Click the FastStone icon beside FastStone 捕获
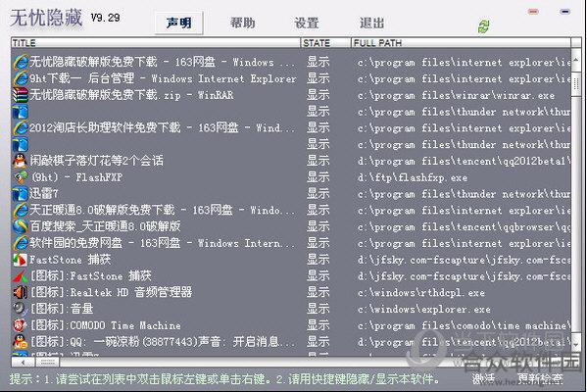 (x=21, y=260)
